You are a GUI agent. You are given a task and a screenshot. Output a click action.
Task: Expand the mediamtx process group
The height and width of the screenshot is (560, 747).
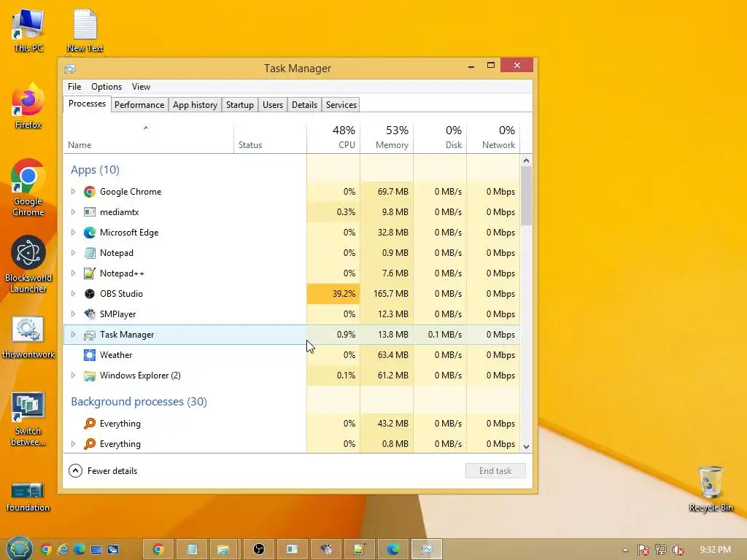(x=73, y=212)
